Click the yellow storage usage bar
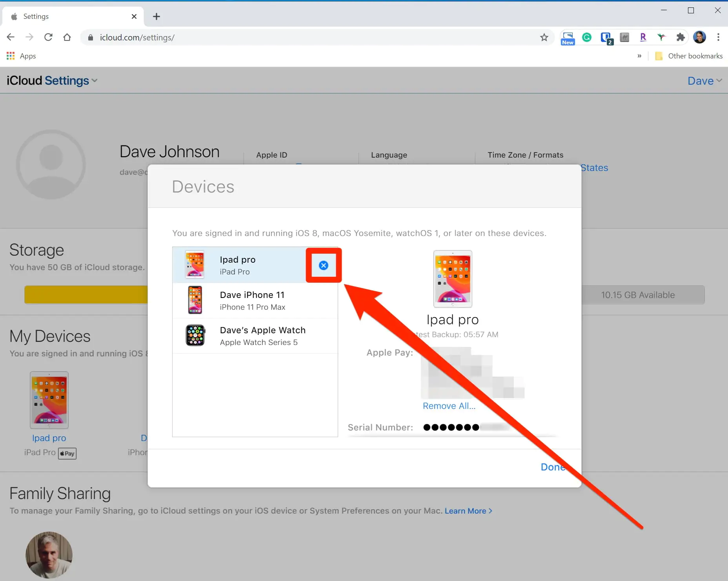Screen dimensions: 728x581 coord(86,294)
